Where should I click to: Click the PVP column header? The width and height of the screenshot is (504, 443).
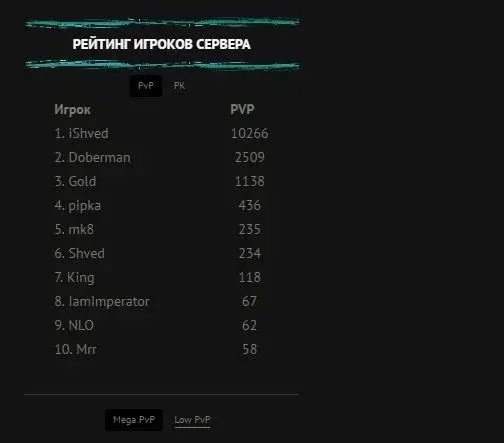coord(242,109)
